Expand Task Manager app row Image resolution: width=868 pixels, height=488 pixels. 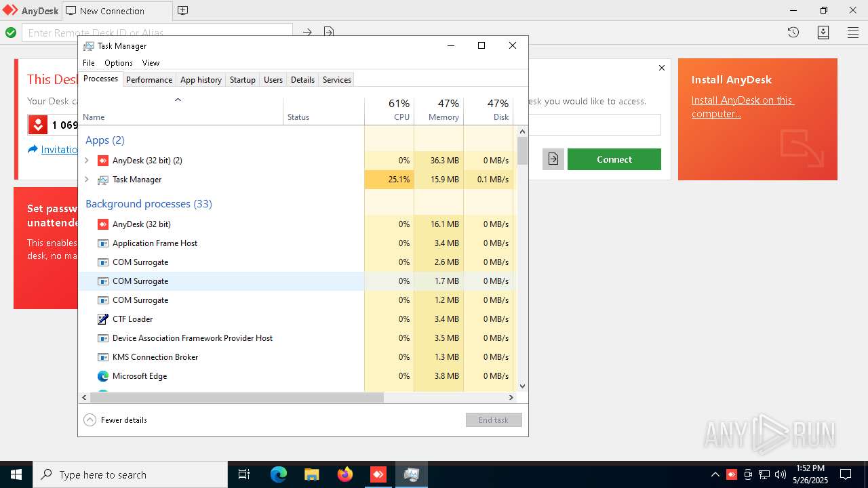coord(86,180)
